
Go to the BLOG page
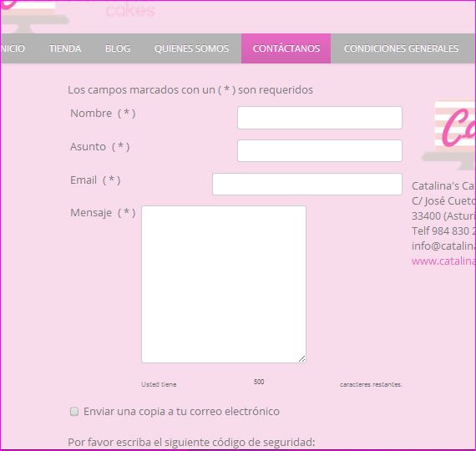pyautogui.click(x=118, y=48)
